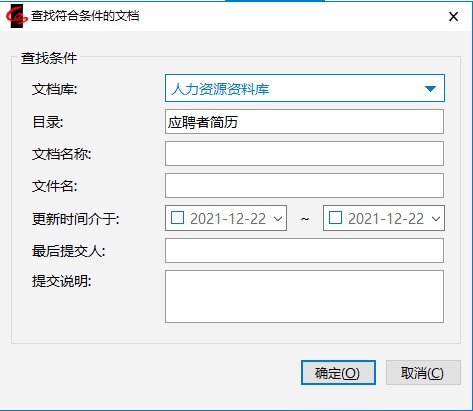Viewport: 473px width, 411px height.
Task: Expand the start date picker chevron
Action: 278,219
